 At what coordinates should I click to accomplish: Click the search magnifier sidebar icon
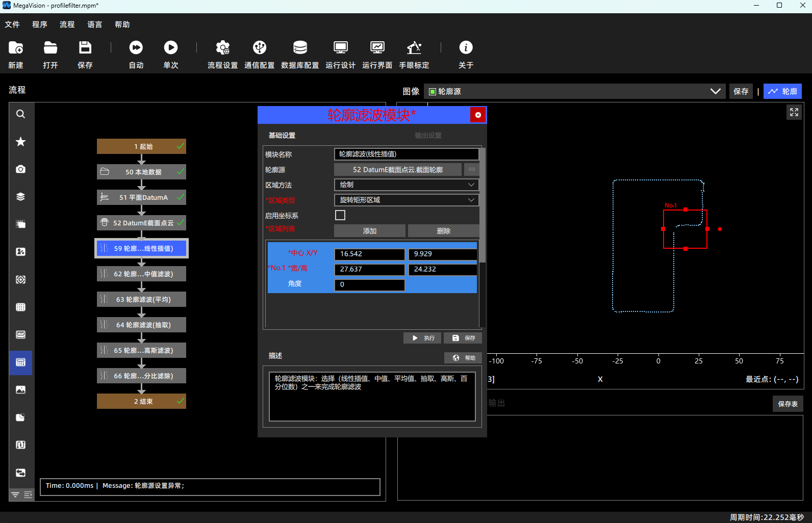point(20,114)
